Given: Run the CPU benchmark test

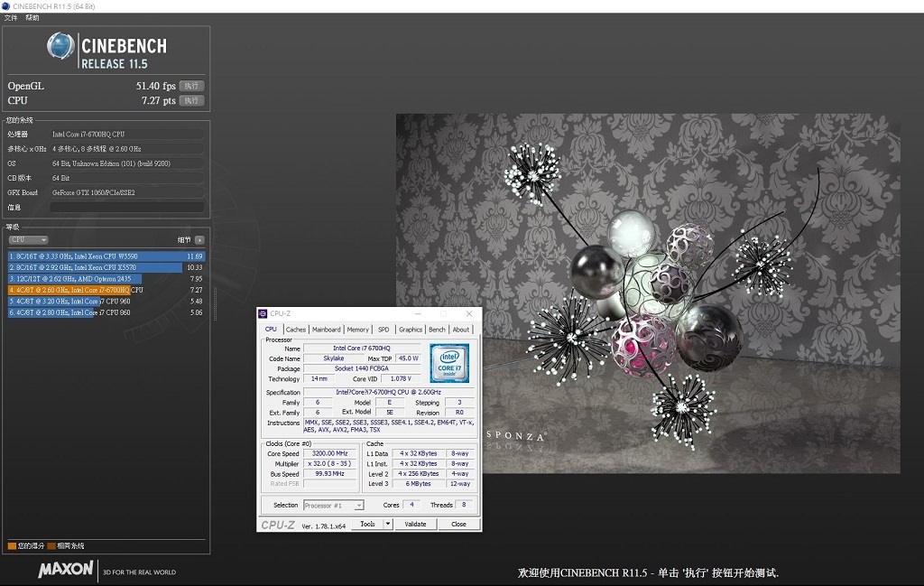Looking at the screenshot, I should (191, 101).
